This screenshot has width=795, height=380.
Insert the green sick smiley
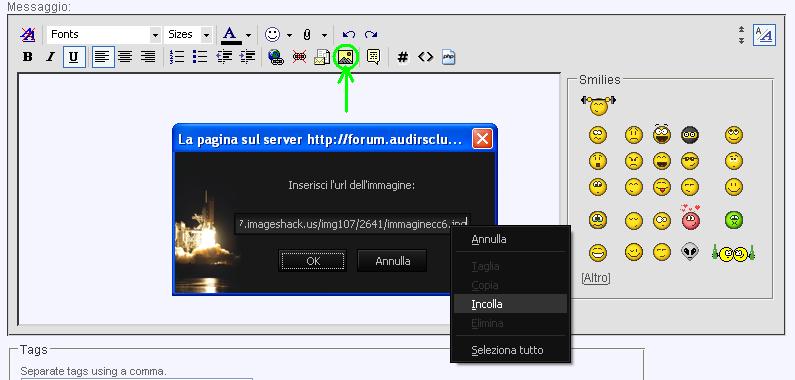[x=734, y=219]
